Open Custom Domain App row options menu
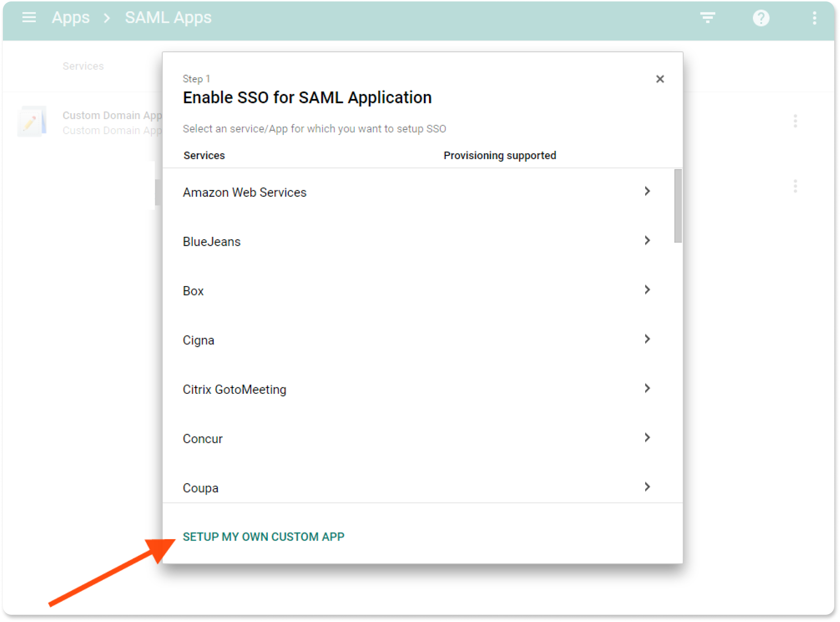The height and width of the screenshot is (622, 840). pyautogui.click(x=795, y=121)
